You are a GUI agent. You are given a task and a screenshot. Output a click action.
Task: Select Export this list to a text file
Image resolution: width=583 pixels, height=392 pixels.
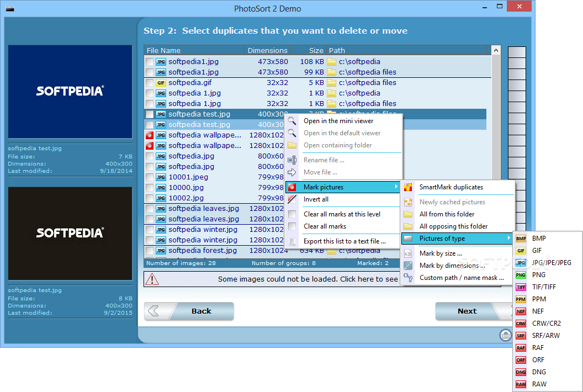(344, 241)
